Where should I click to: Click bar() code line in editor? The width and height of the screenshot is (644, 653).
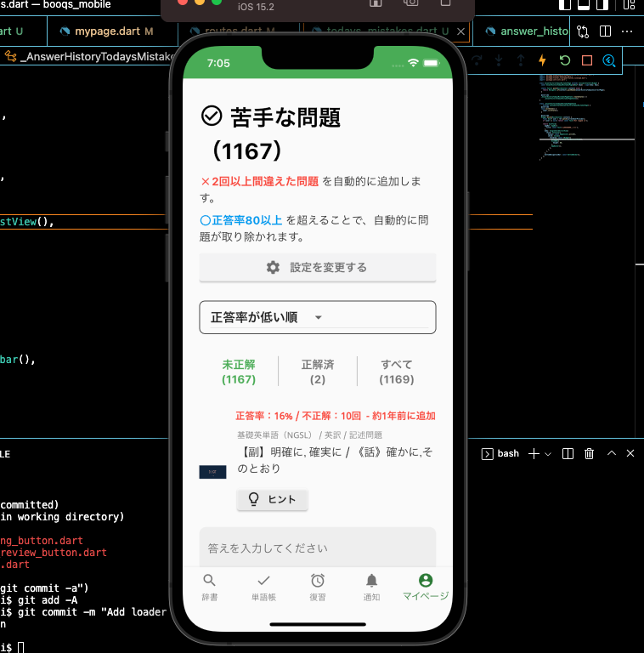pos(18,360)
